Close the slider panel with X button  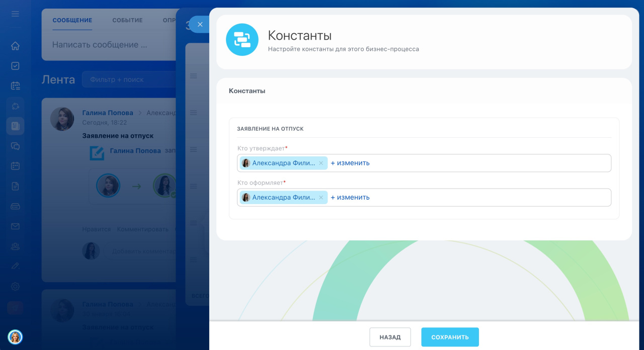(200, 24)
